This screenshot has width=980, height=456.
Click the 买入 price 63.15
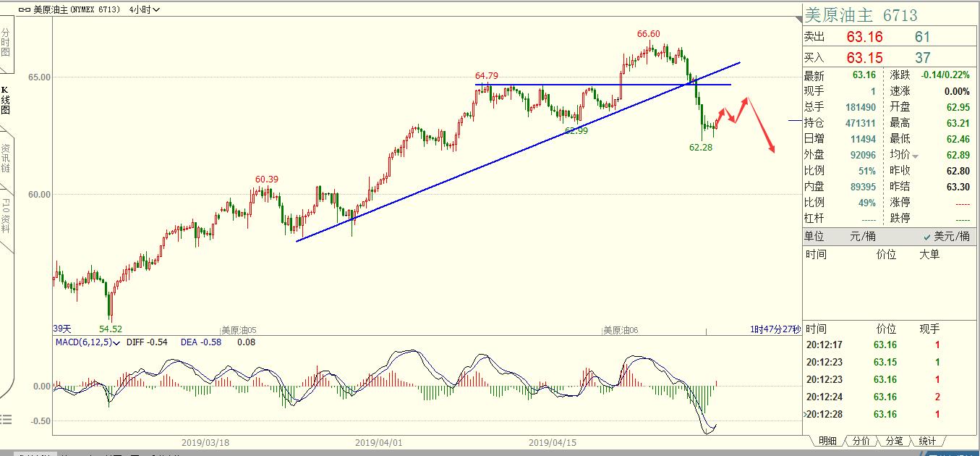coord(864,58)
